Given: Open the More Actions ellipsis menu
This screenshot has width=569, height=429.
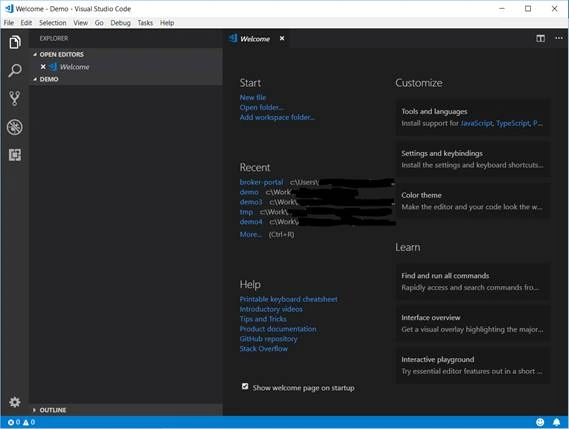Looking at the screenshot, I should 559,38.
